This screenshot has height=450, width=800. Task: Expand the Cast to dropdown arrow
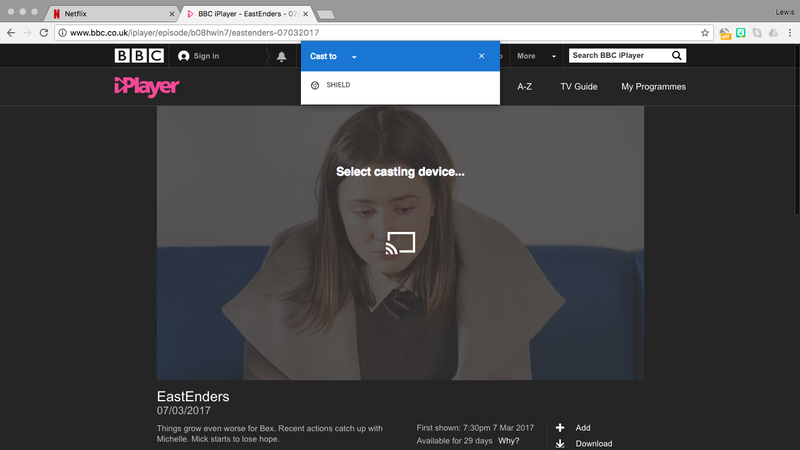(354, 57)
